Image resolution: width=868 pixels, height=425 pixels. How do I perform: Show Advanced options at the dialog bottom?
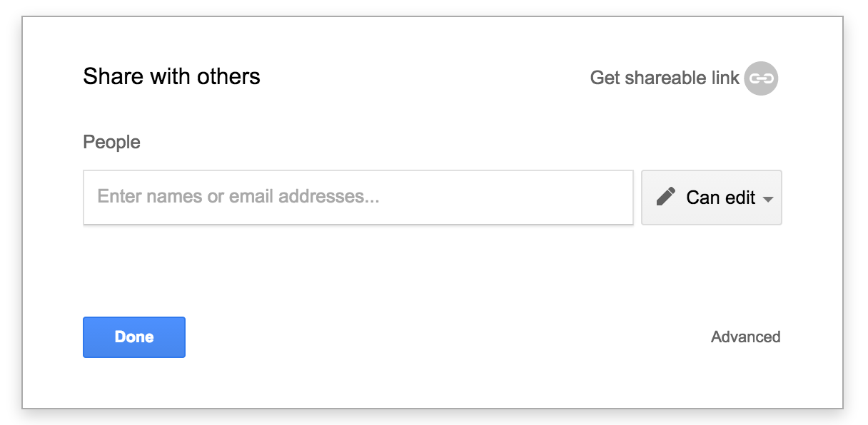(x=745, y=337)
